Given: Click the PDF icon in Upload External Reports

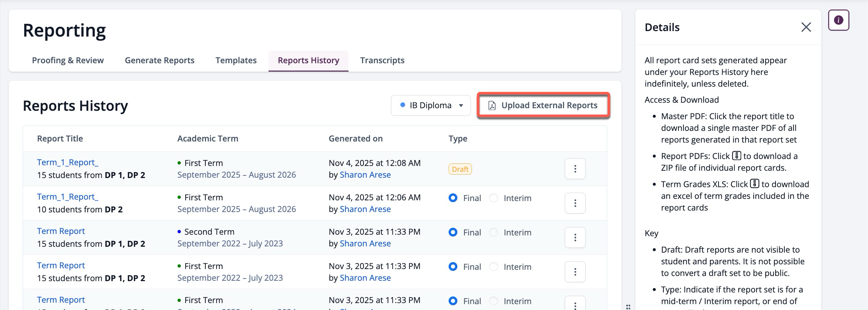Looking at the screenshot, I should tap(492, 106).
